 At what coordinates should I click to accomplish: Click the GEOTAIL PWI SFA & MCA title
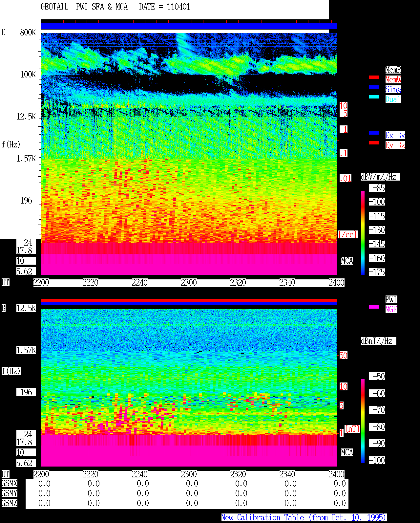(84, 7)
